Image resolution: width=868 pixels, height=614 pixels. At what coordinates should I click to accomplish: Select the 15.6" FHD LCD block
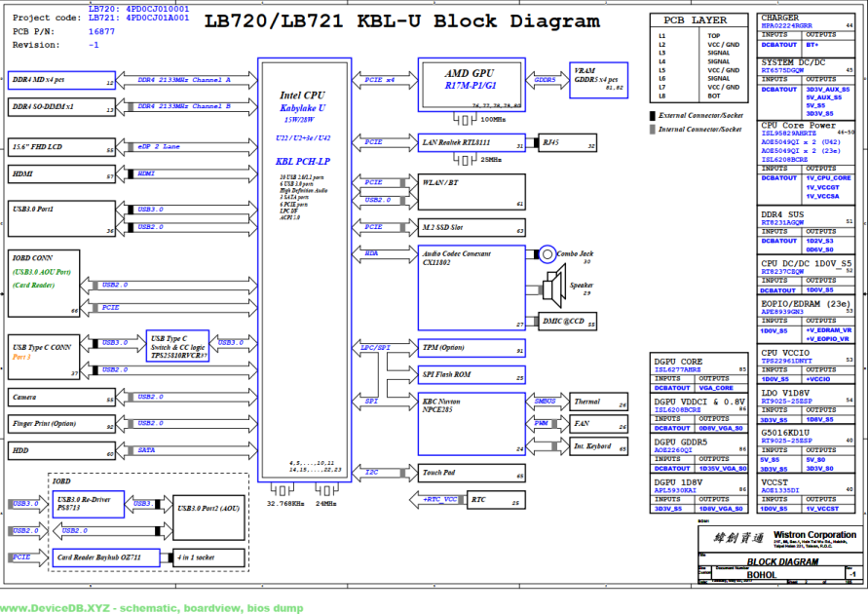[61, 147]
